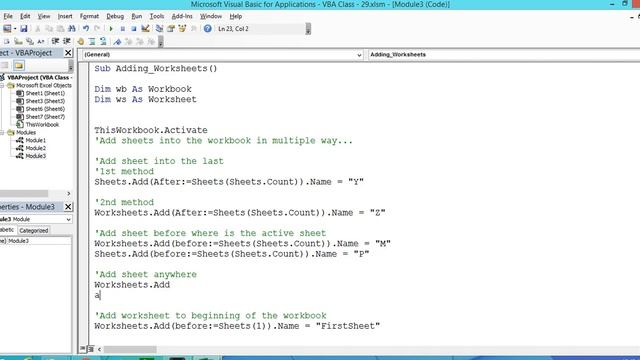Click the Outdent icon
This screenshot has height=360, width=640.
click(67, 42)
